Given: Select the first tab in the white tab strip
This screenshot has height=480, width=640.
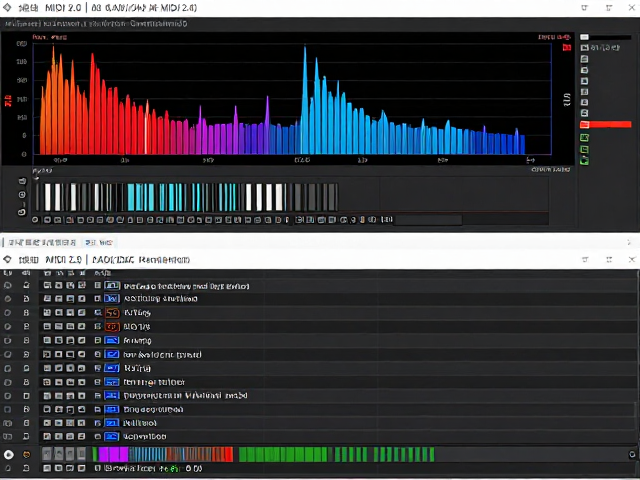Looking at the screenshot, I should tap(42, 243).
